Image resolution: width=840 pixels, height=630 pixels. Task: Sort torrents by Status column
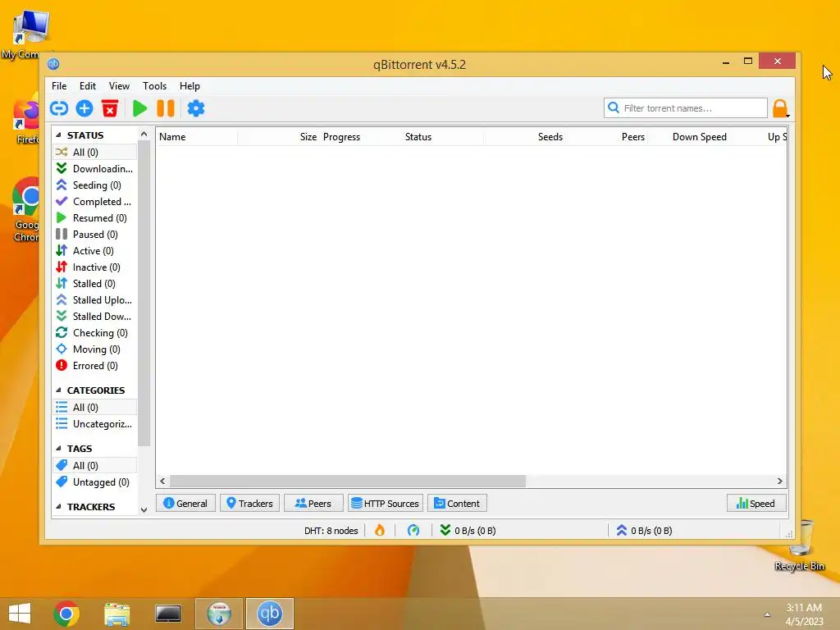pyautogui.click(x=442, y=137)
